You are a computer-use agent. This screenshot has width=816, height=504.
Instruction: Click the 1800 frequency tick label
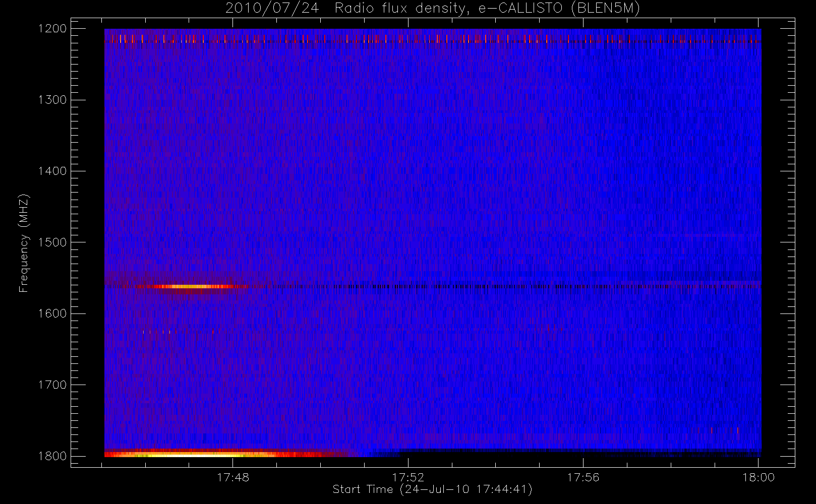[52, 456]
